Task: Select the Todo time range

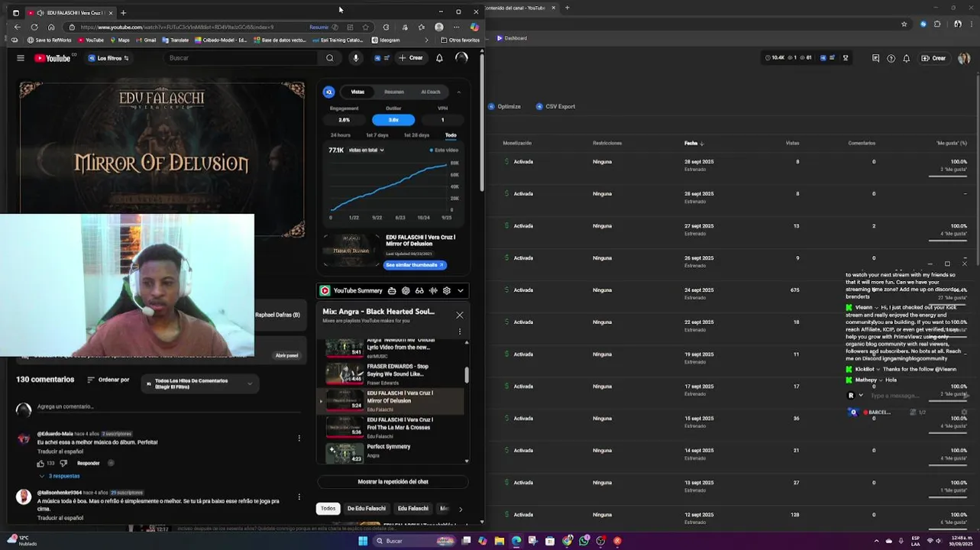Action: click(451, 135)
